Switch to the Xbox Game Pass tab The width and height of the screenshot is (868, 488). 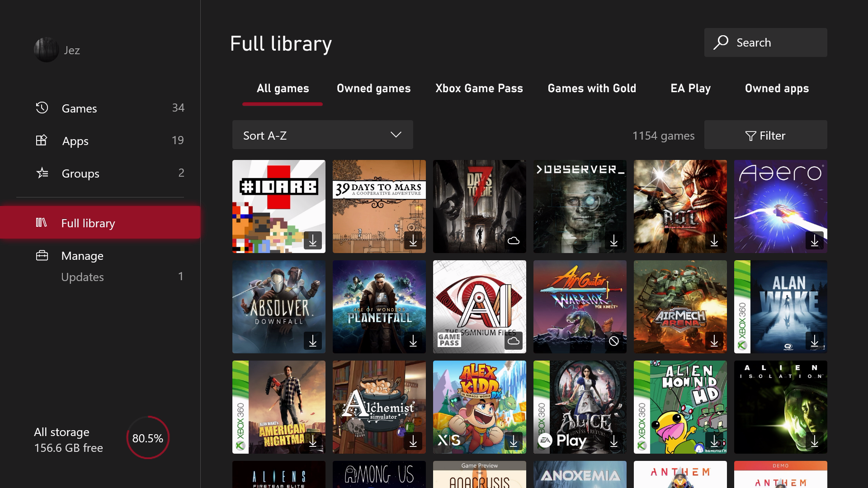click(x=480, y=88)
